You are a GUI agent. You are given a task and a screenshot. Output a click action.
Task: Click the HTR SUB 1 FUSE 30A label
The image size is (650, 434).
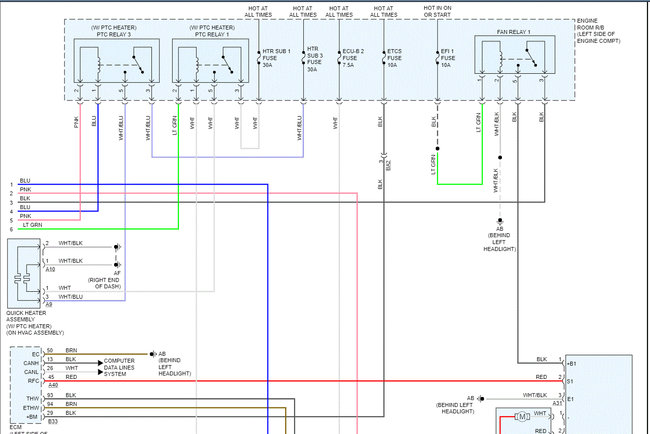coord(276,58)
